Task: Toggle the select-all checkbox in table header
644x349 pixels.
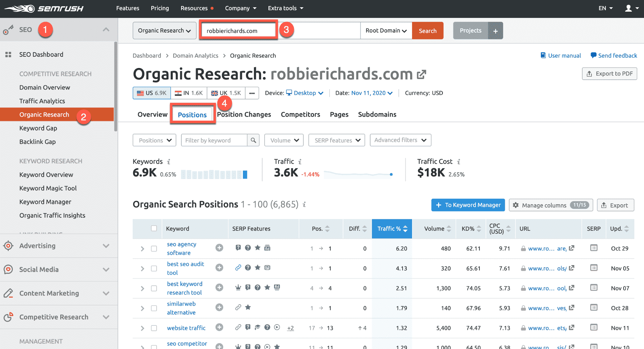Action: point(154,228)
